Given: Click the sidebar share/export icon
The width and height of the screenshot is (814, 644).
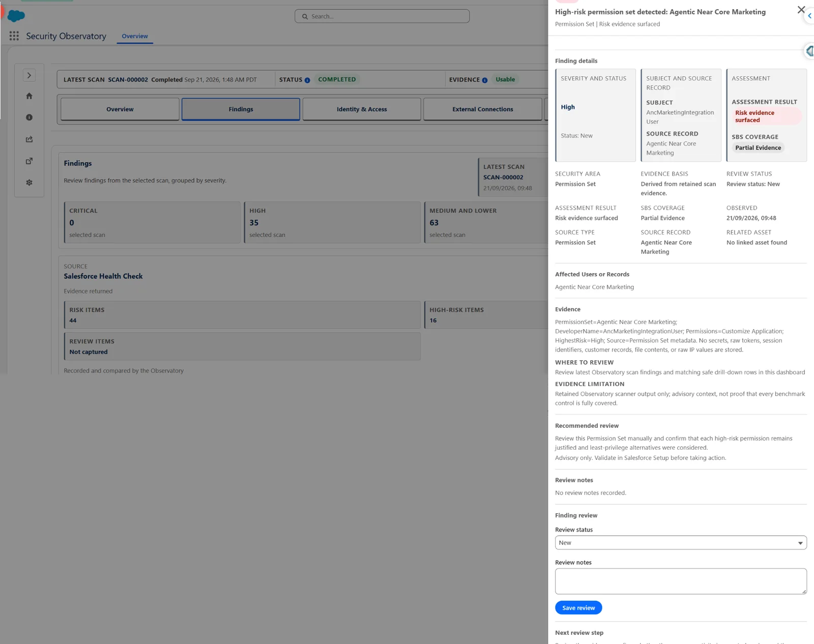Looking at the screenshot, I should coord(29,139).
